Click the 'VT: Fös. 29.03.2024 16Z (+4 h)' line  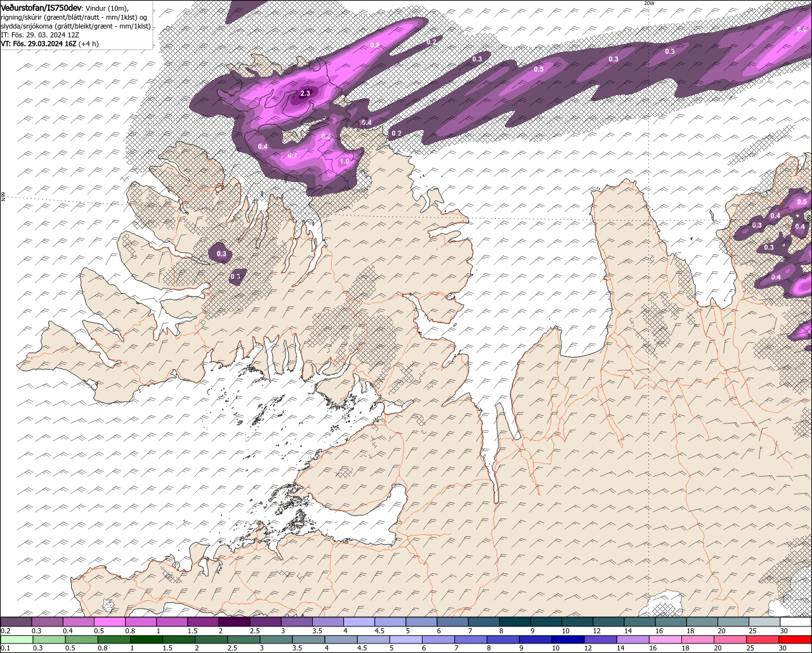pos(50,44)
